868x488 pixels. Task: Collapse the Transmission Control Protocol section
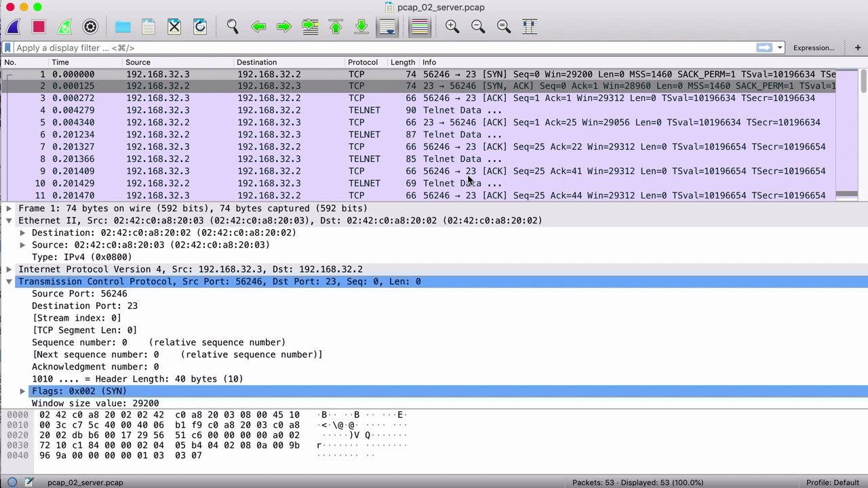pos(9,281)
